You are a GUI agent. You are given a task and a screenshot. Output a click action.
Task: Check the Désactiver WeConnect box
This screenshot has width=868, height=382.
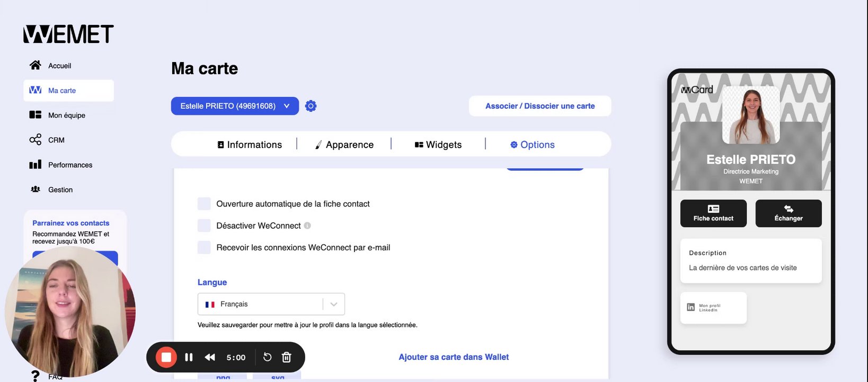[204, 225]
